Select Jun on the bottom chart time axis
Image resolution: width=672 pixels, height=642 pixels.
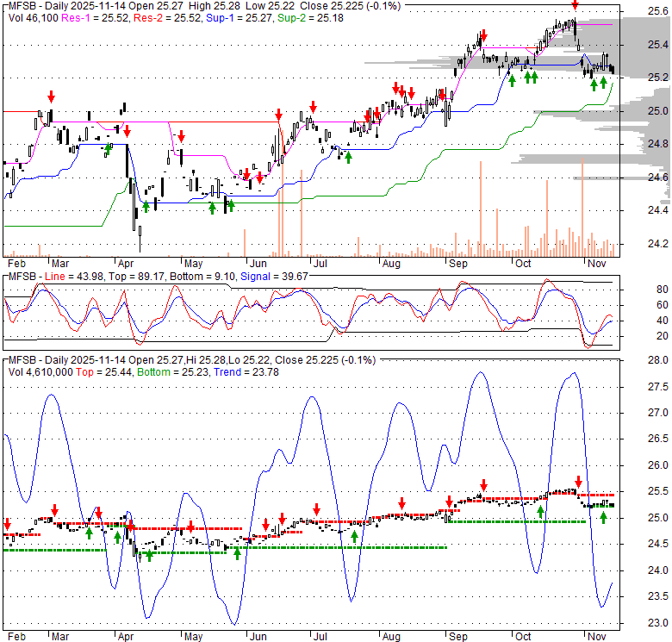click(x=257, y=637)
